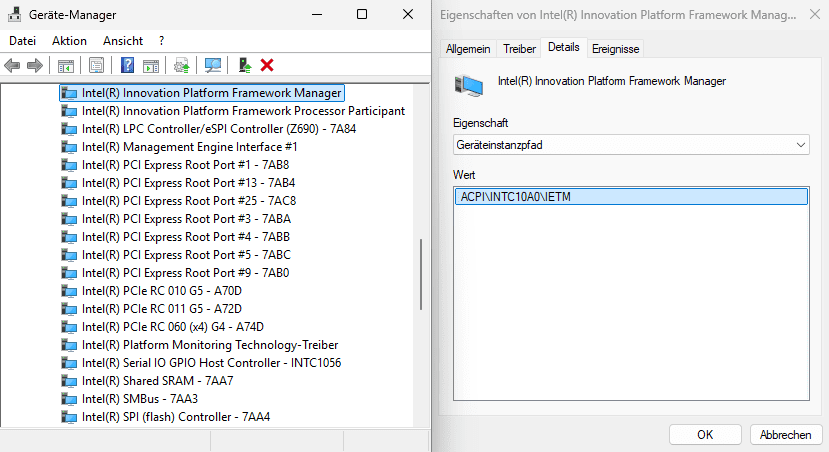
Task: Open the blue question mark Help icon
Action: coord(128,65)
